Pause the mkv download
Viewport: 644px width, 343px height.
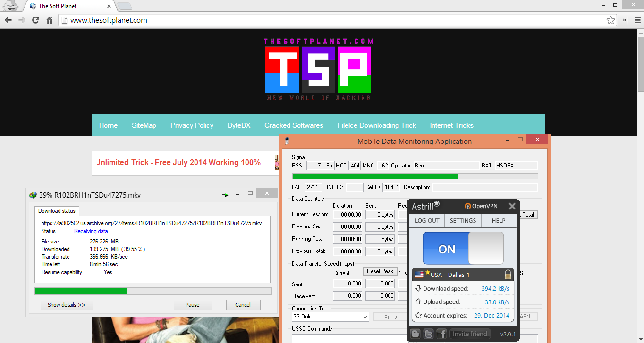(193, 305)
